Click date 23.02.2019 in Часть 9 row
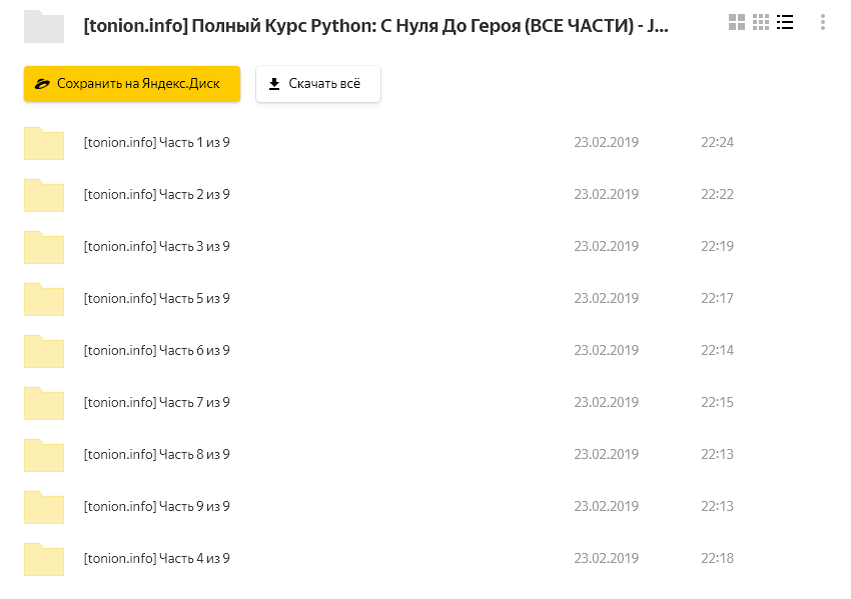Screen dimensions: 851x599 click(606, 506)
